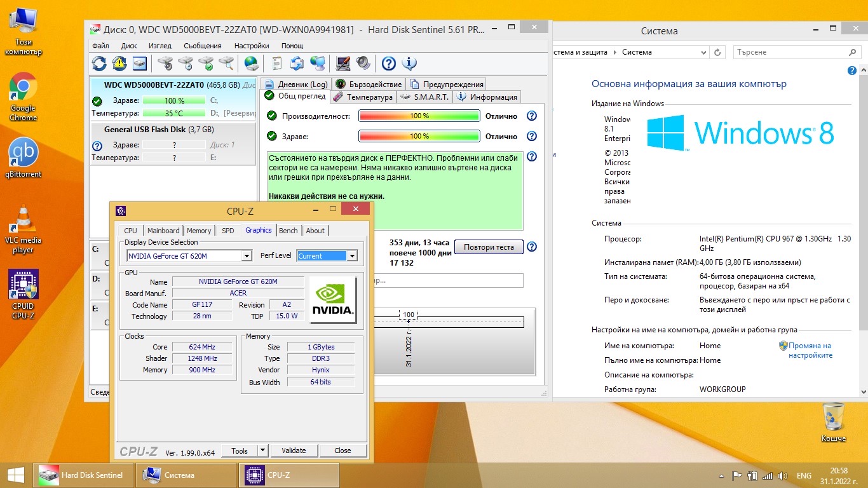The height and width of the screenshot is (488, 868).
Task: Click the help icon beside Здраве rating
Action: [532, 136]
